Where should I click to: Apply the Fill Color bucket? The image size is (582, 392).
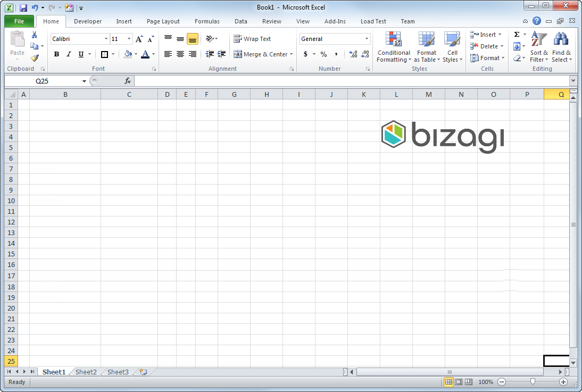pyautogui.click(x=128, y=54)
